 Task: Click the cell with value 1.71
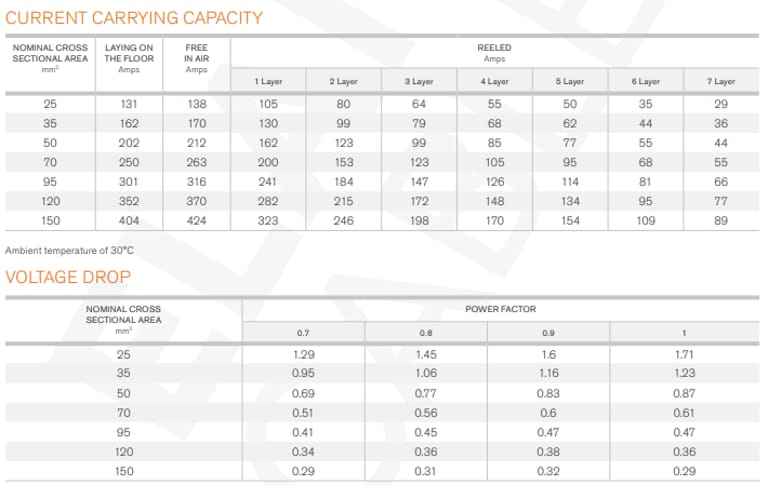click(x=684, y=355)
